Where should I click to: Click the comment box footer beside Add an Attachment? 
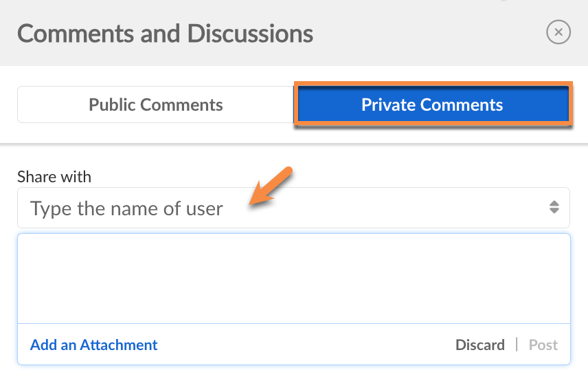point(302,345)
